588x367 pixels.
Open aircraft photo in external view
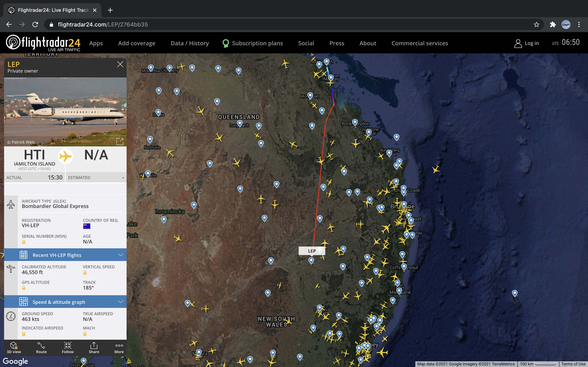coord(120,141)
